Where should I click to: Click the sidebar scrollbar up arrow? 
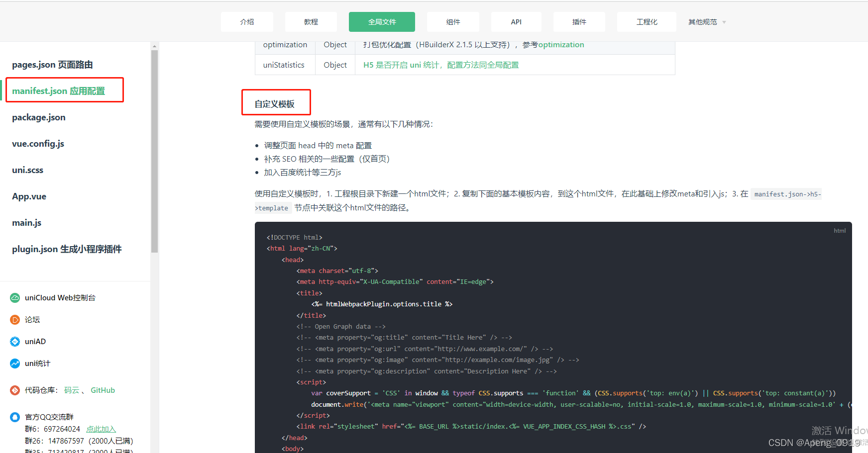pos(154,46)
